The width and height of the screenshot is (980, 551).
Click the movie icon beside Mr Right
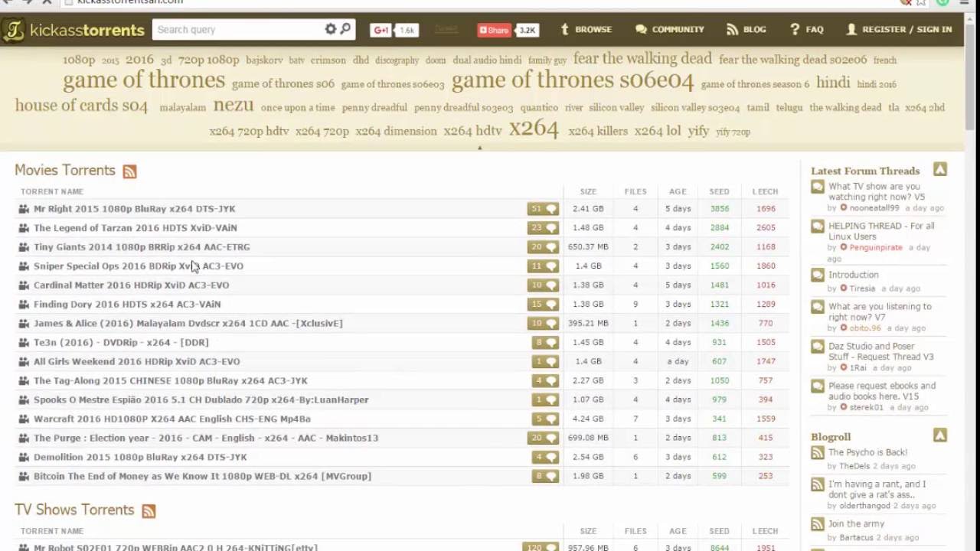tap(24, 208)
